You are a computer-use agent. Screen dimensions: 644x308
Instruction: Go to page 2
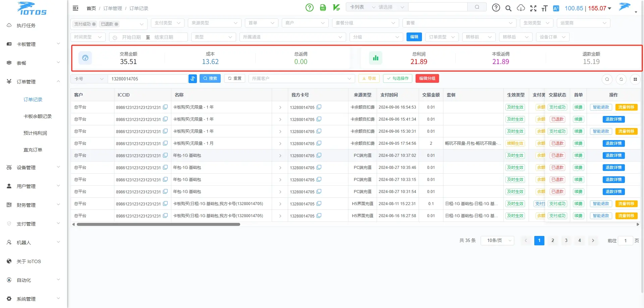[553, 241]
